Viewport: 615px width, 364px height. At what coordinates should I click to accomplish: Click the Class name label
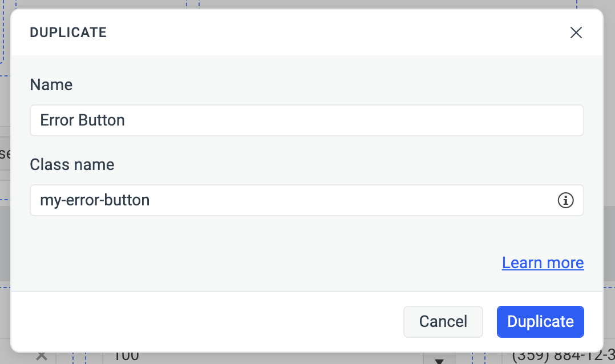(72, 164)
